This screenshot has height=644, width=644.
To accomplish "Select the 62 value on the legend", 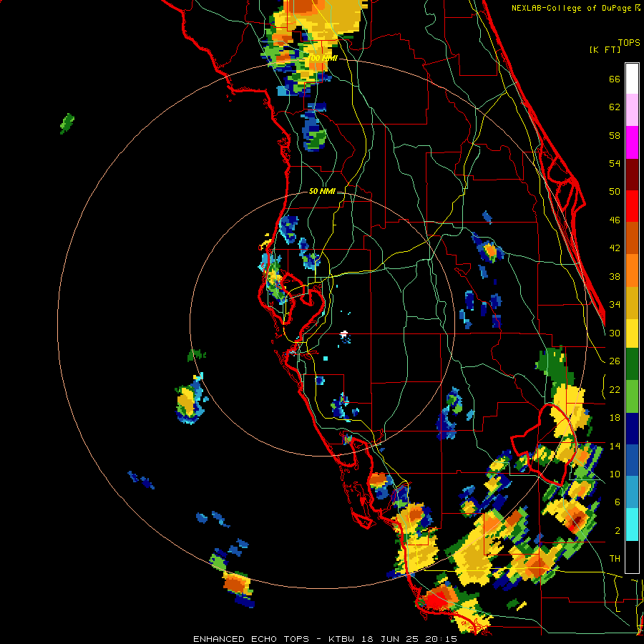I will (x=615, y=107).
